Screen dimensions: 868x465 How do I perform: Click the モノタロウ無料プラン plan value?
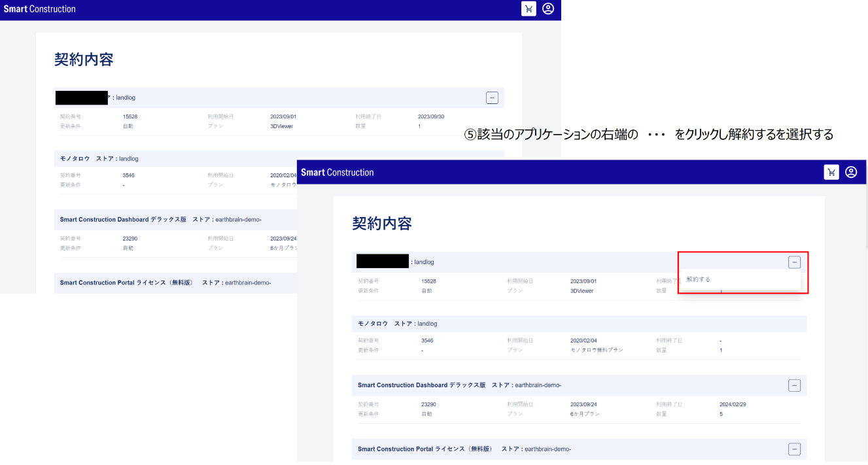pyautogui.click(x=597, y=350)
